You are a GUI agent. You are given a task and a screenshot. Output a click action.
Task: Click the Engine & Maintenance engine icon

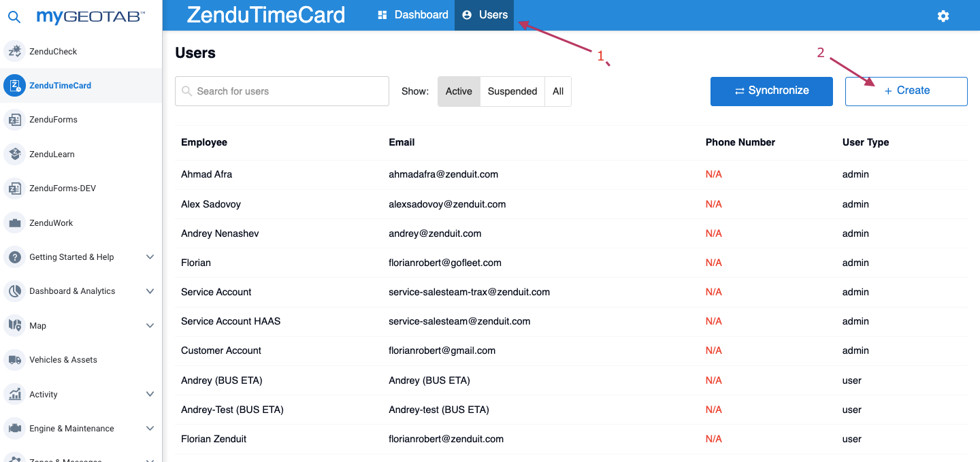pos(14,429)
